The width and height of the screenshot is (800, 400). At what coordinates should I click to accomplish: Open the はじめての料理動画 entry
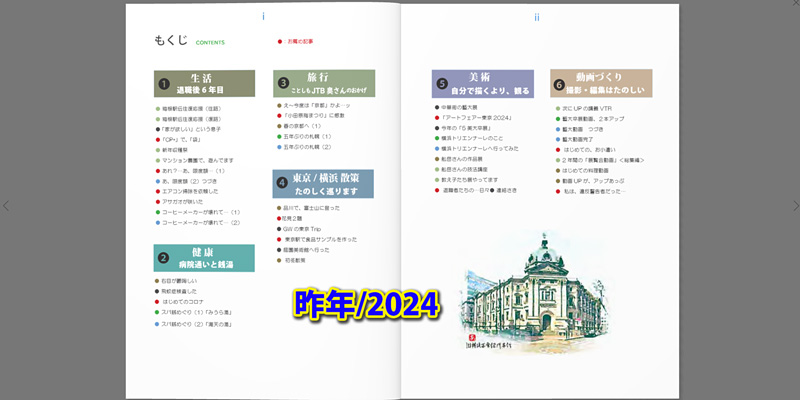pos(597,170)
